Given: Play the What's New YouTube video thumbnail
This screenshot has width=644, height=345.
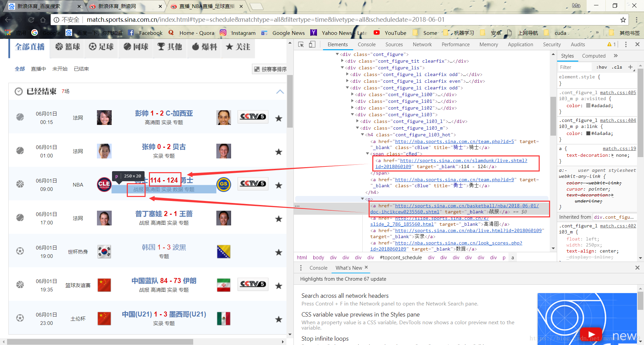Looking at the screenshot, I should coord(592,334).
